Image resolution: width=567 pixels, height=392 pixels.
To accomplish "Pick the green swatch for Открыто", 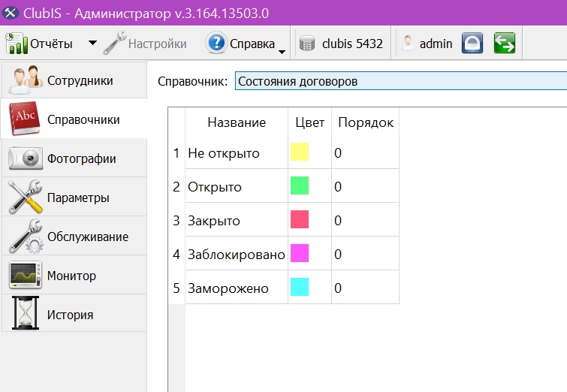I will click(300, 185).
